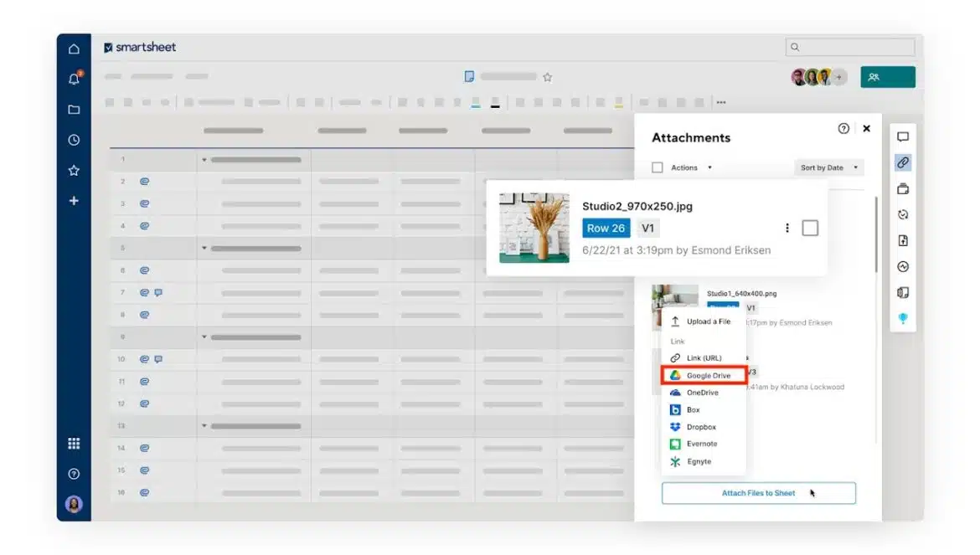
Task: Choose Google Drive from the attach menu
Action: point(704,376)
